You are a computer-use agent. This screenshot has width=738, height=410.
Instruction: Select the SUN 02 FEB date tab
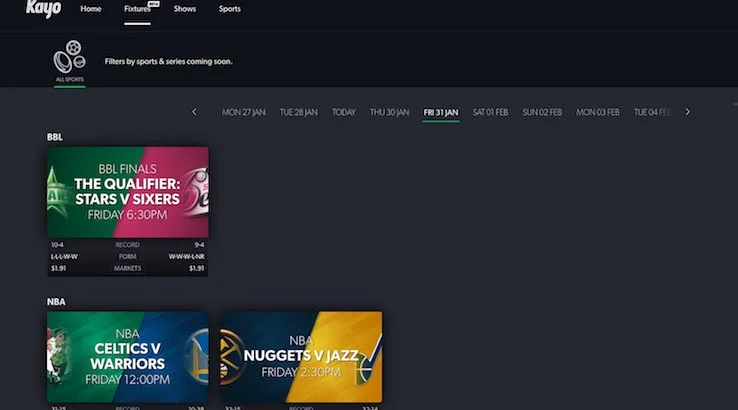[x=542, y=112]
